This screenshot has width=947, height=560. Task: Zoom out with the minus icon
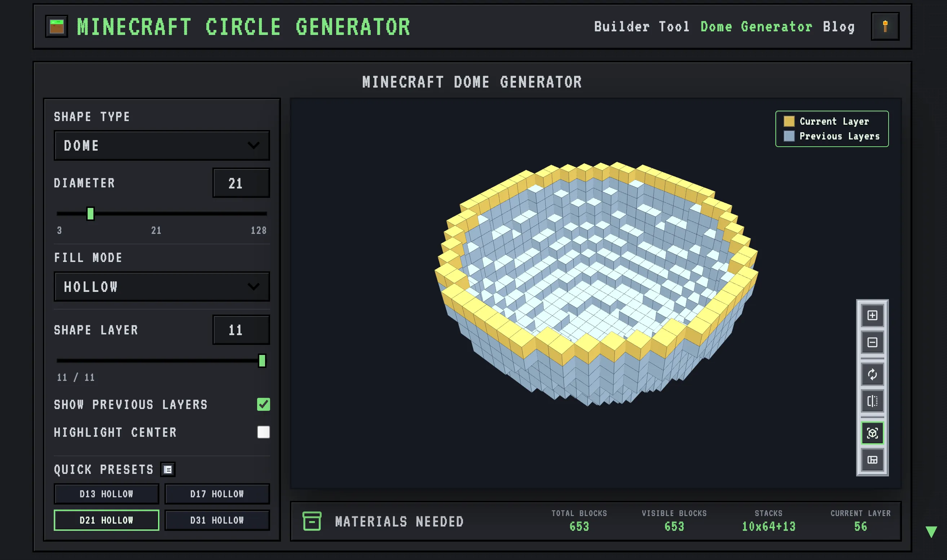pos(872,342)
